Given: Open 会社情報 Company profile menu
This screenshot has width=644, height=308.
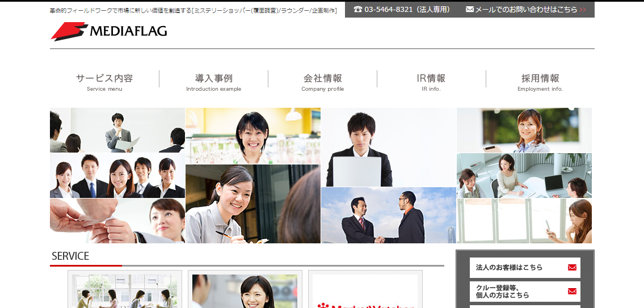Looking at the screenshot, I should click(322, 82).
